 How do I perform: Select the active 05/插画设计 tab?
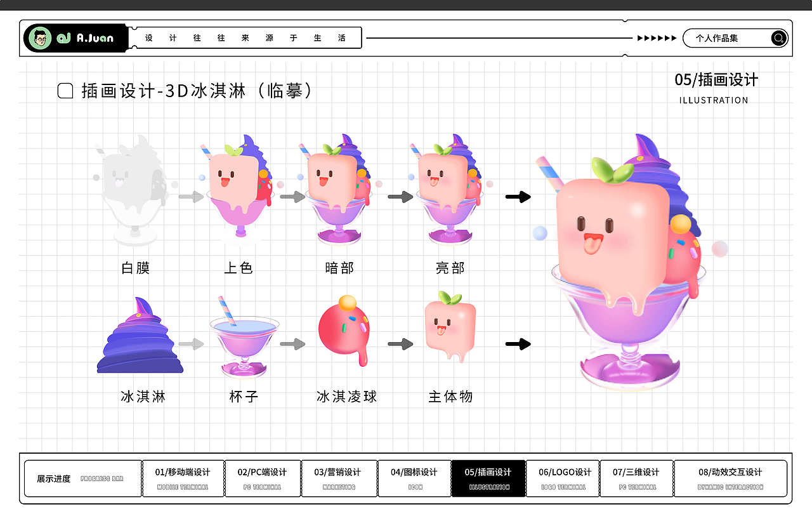pyautogui.click(x=489, y=479)
